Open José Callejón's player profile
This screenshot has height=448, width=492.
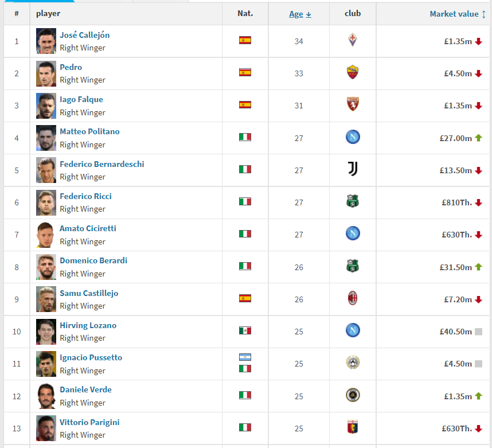click(84, 35)
